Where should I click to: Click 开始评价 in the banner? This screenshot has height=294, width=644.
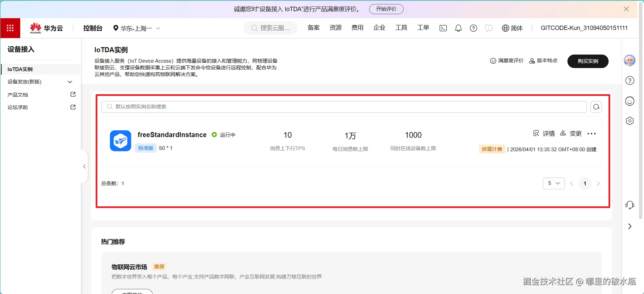(386, 9)
